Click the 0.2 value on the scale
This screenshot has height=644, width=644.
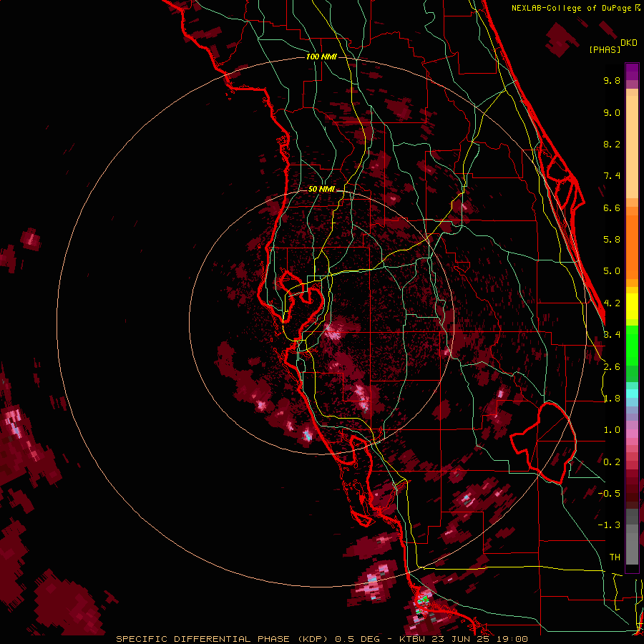click(612, 462)
